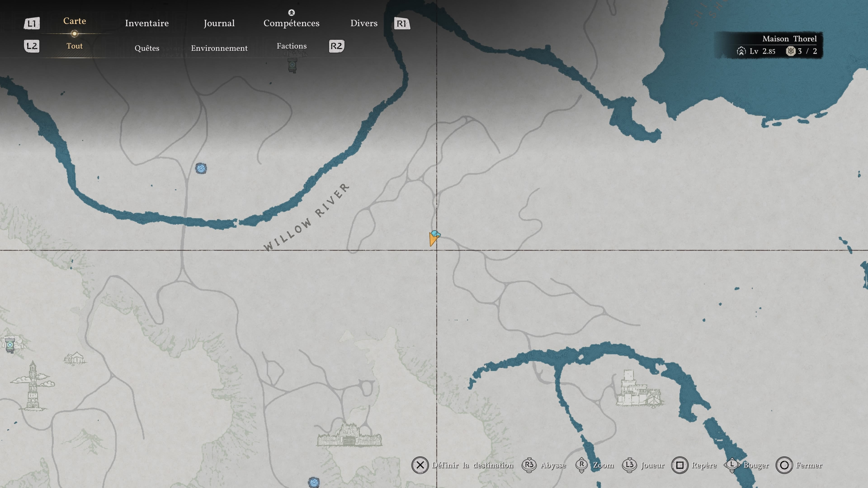This screenshot has width=868, height=488.
Task: Click the 'Zoom' prompt label
Action: pos(603,465)
